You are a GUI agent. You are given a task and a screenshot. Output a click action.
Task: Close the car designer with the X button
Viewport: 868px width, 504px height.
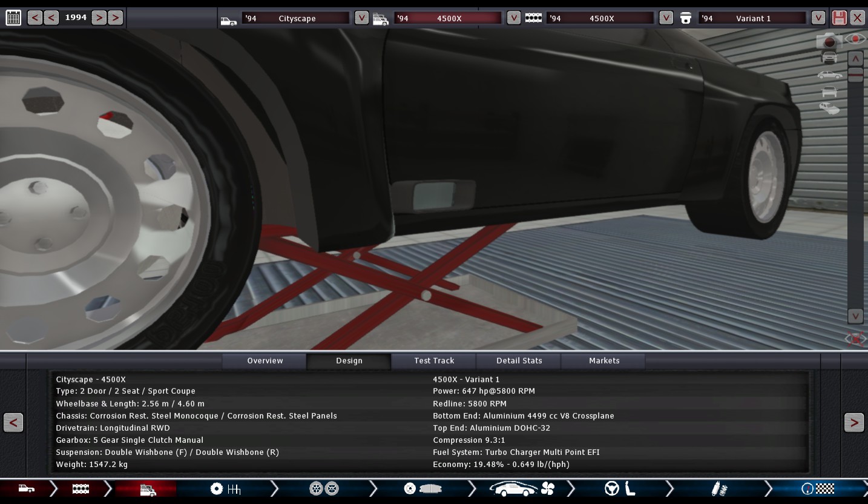click(857, 17)
